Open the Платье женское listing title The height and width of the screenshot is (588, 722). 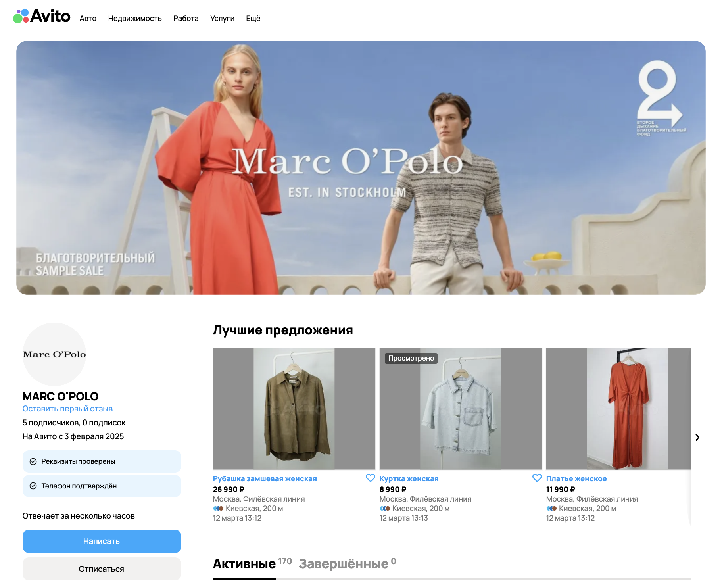(576, 479)
